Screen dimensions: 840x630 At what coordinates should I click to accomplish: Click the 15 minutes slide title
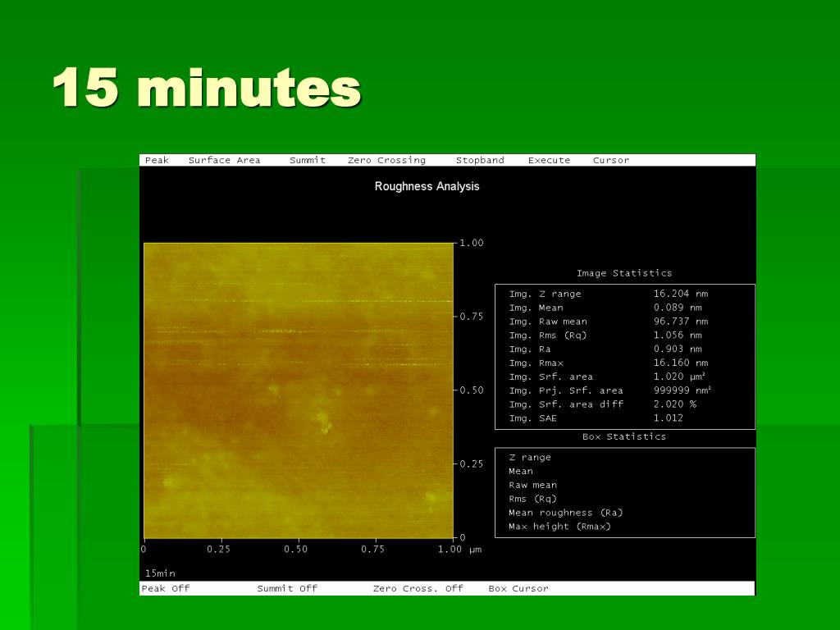[208, 88]
